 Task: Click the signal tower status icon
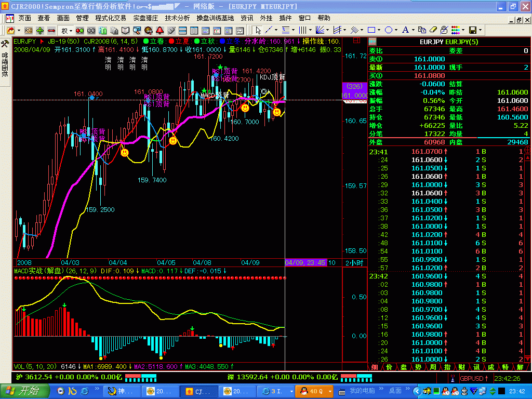(453, 378)
